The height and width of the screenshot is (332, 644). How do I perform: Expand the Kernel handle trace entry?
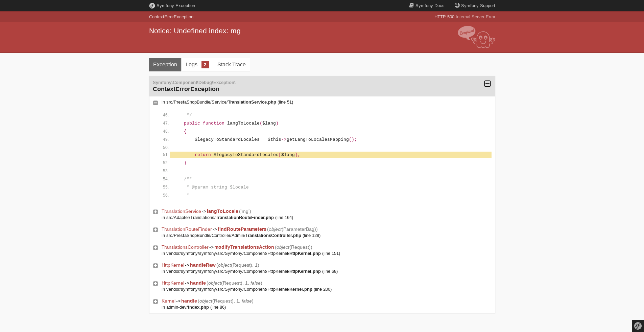pyautogui.click(x=156, y=302)
